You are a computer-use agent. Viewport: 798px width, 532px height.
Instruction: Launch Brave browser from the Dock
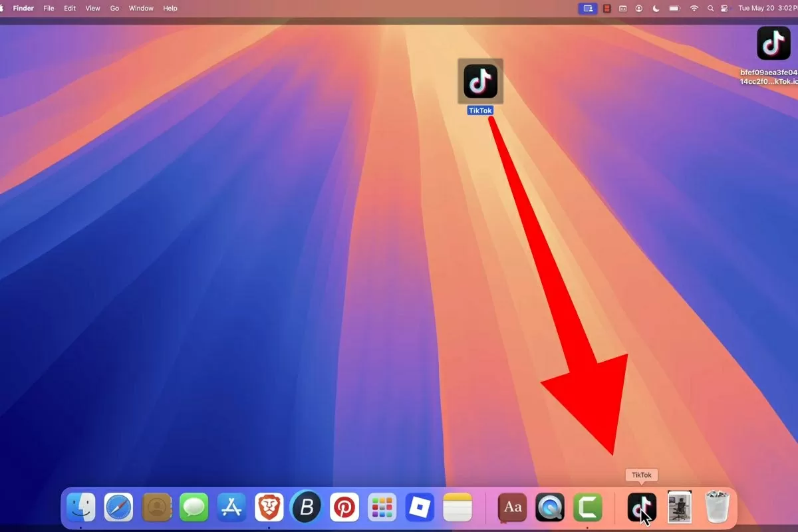[269, 507]
